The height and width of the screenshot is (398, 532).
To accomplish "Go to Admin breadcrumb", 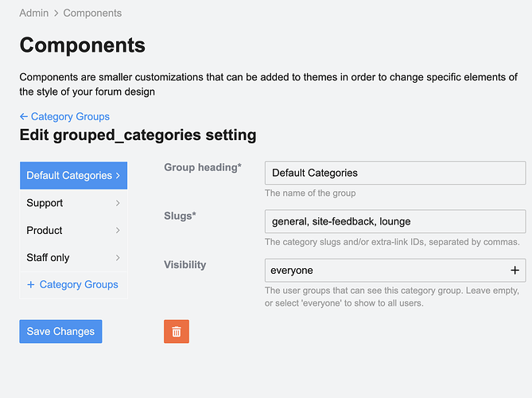I will 34,13.
